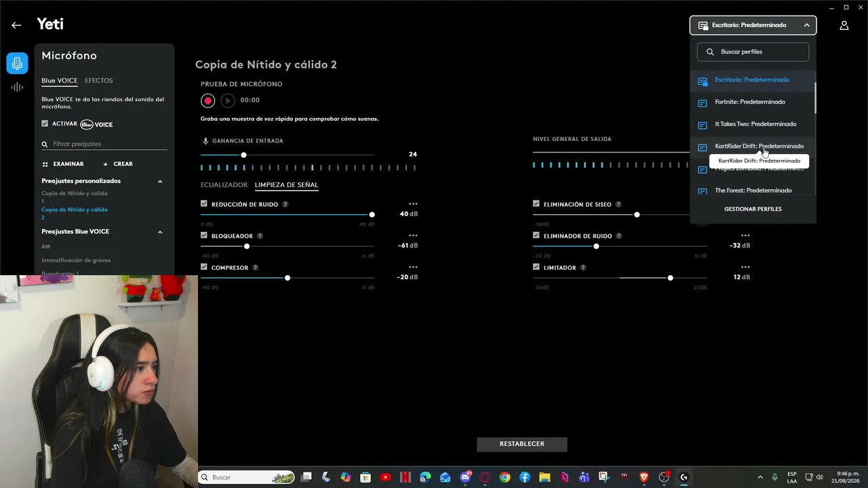
Task: Switch to the Blue VO!CE tab
Action: pyautogui.click(x=60, y=81)
